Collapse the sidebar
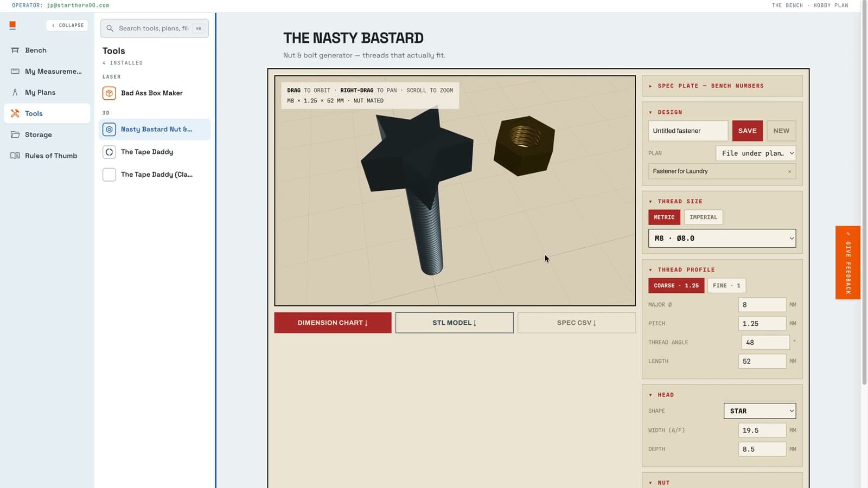Screen dimensions: 868x488 (67, 25)
